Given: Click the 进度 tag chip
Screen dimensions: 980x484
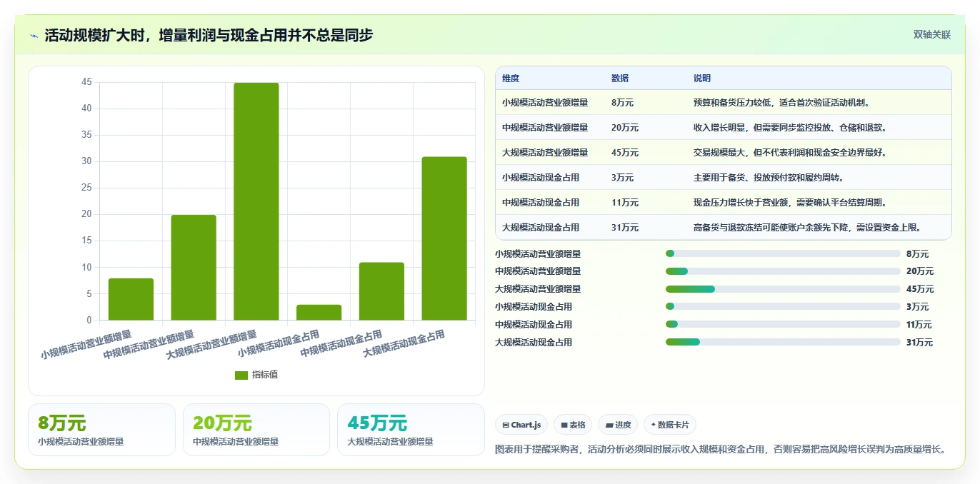Looking at the screenshot, I should pos(618,425).
